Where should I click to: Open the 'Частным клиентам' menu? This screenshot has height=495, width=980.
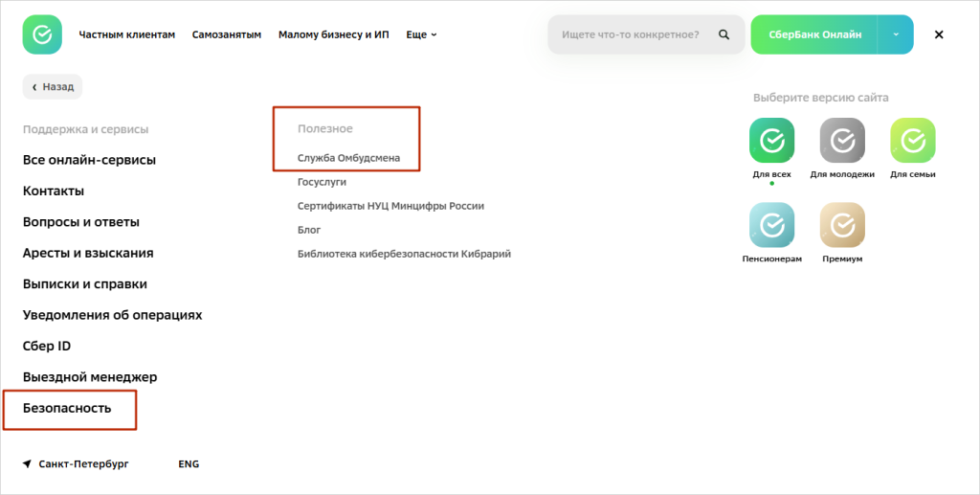[x=127, y=34]
